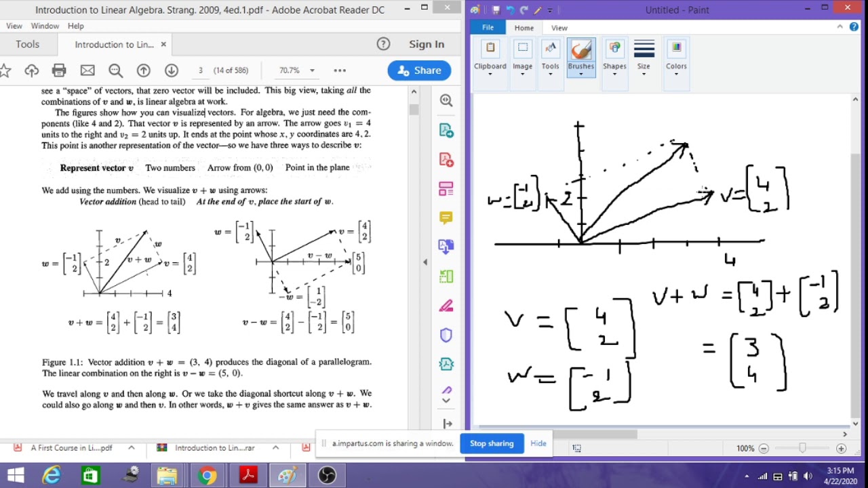This screenshot has height=488, width=868.
Task: Upload file to cloud in Acrobat toolbar
Action: point(31,70)
